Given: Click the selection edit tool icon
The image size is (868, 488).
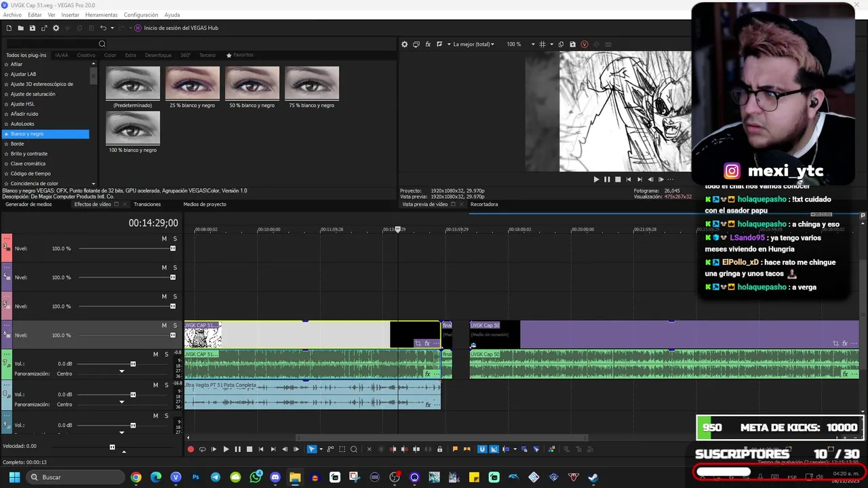Looking at the screenshot, I should coord(342,449).
